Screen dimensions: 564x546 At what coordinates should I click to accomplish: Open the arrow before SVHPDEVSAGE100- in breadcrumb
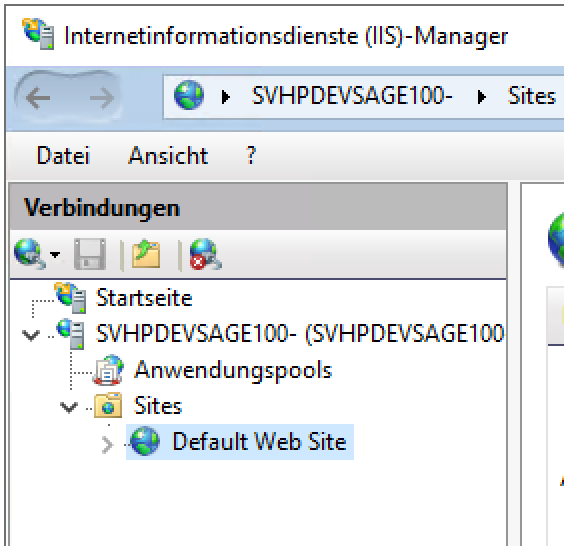(x=226, y=97)
